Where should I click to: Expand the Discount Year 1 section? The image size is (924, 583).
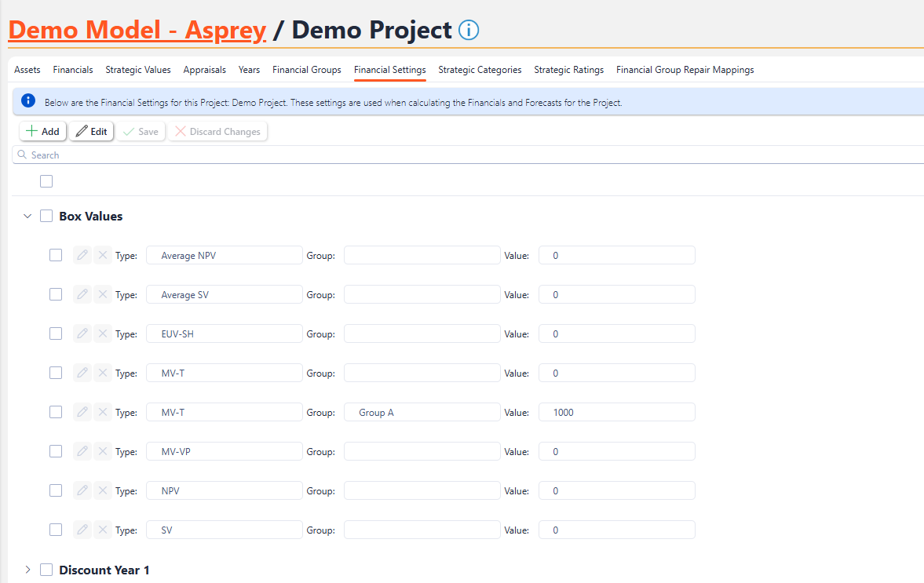click(x=27, y=570)
